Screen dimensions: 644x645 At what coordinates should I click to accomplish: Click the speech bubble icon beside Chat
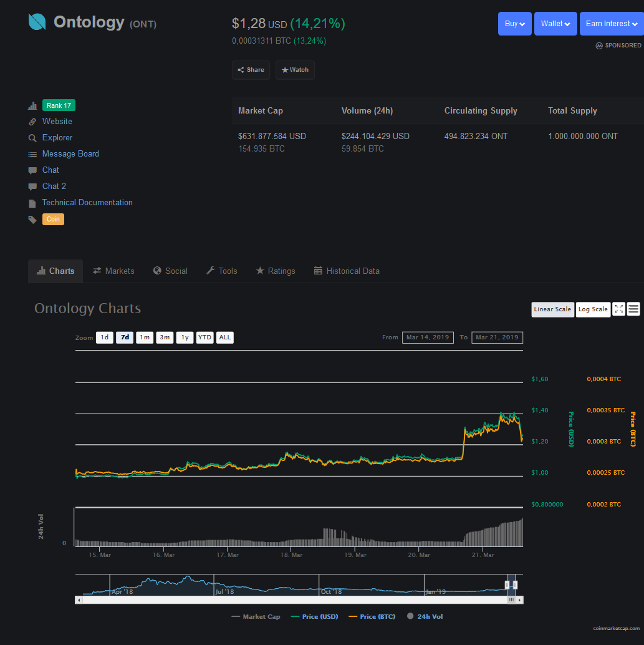coord(32,170)
